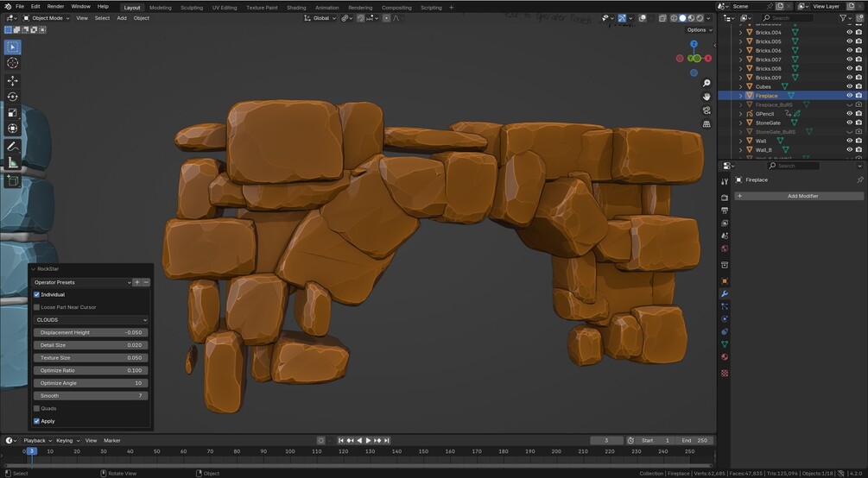Select the Add Cube tool
Screen dimensions: 868x478
(13, 180)
